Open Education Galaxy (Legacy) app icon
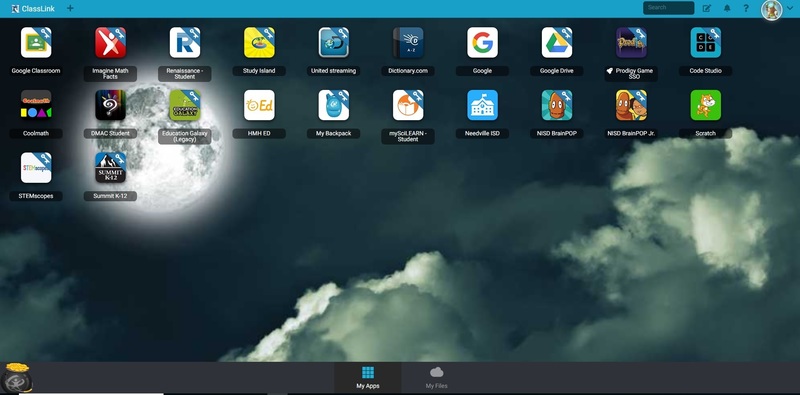This screenshot has height=395, width=800. [x=185, y=105]
